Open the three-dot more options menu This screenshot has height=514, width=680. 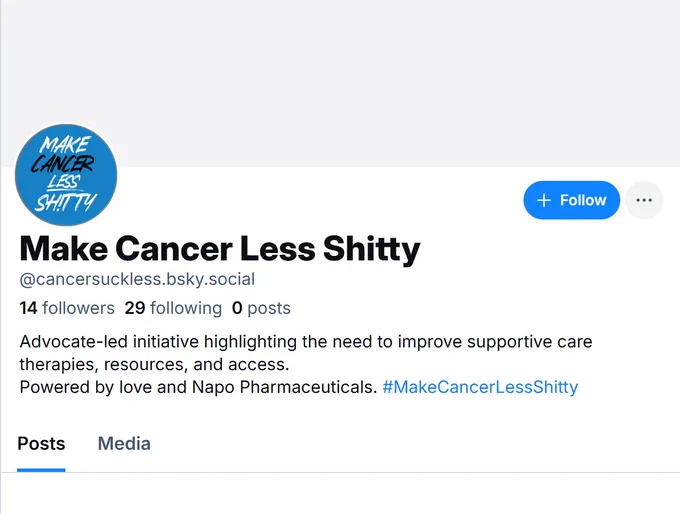tap(644, 200)
